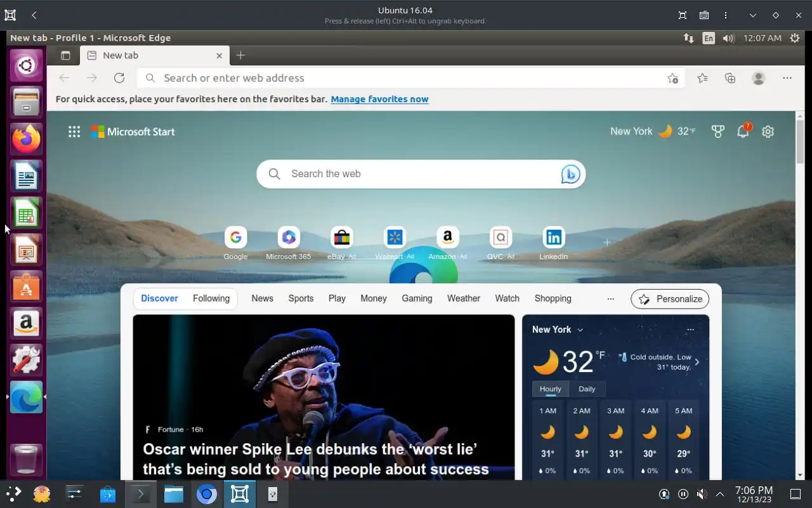Click the Microsoft Start logo
Viewport: 812px width, 508px height.
point(133,131)
